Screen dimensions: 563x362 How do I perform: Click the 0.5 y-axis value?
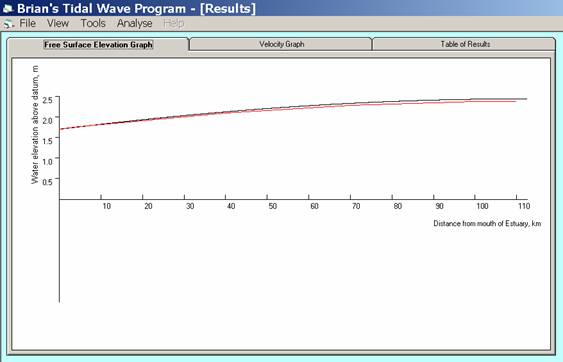click(x=47, y=182)
